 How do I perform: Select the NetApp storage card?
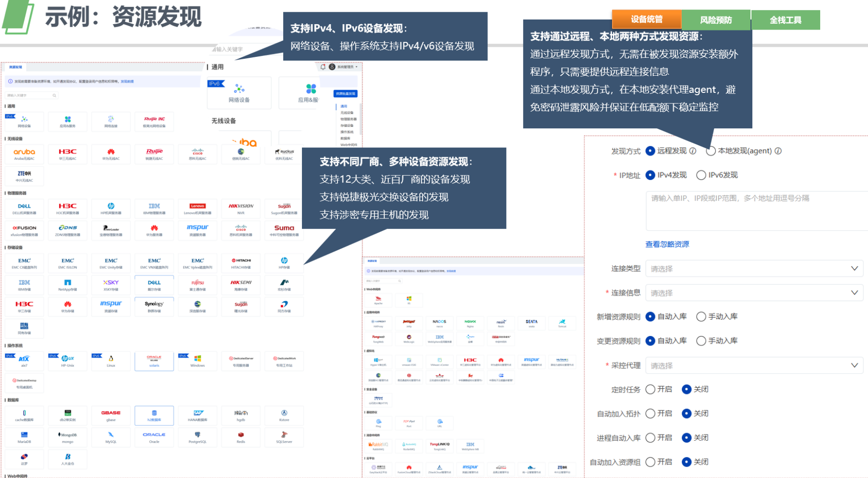coord(67,285)
